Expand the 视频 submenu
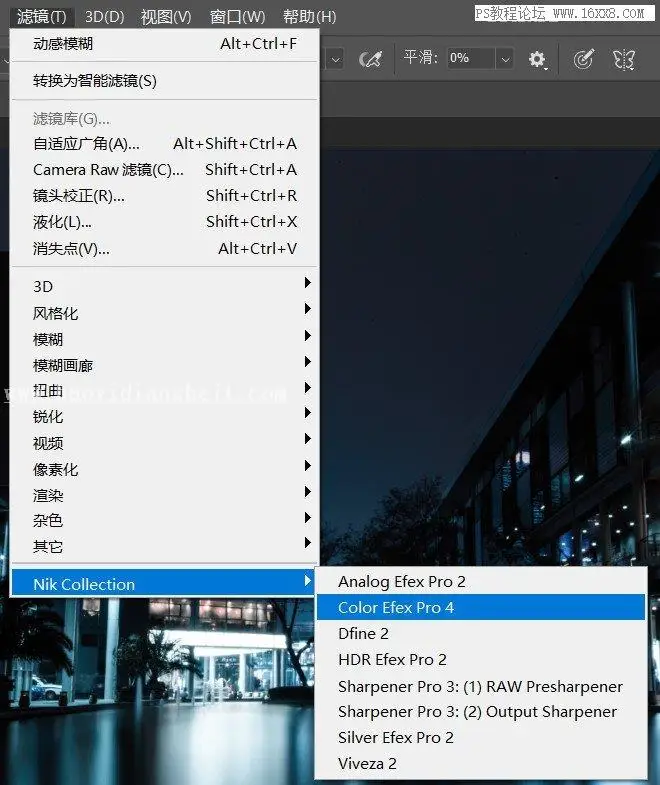Image resolution: width=660 pixels, height=785 pixels. 165,443
